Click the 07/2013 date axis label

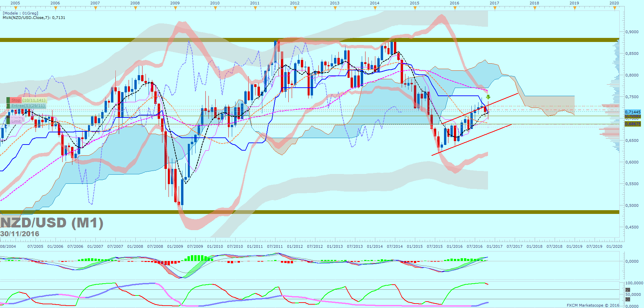pyautogui.click(x=355, y=246)
